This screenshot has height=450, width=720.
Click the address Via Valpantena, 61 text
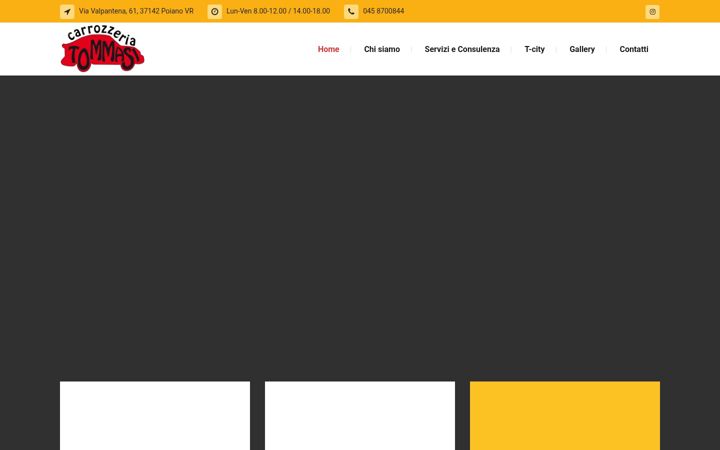[136, 11]
